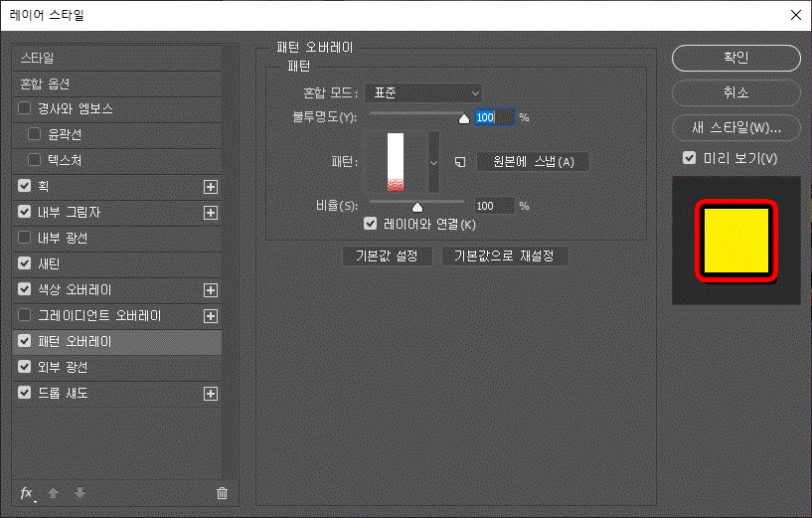
Task: Click the 불투명도 value field showing 100
Action: [495, 117]
